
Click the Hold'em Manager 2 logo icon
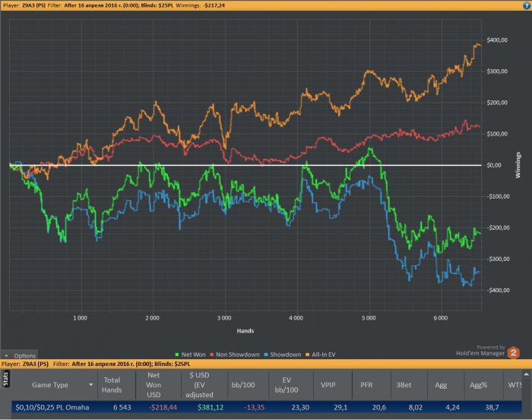[513, 352]
